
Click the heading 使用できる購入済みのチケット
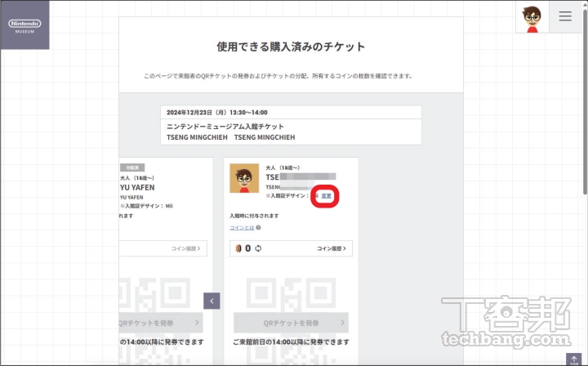(291, 47)
